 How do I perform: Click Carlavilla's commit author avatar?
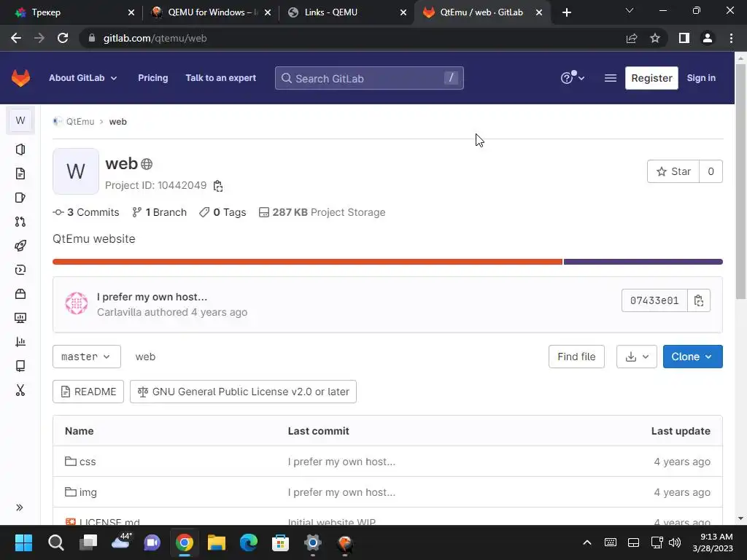pos(76,303)
